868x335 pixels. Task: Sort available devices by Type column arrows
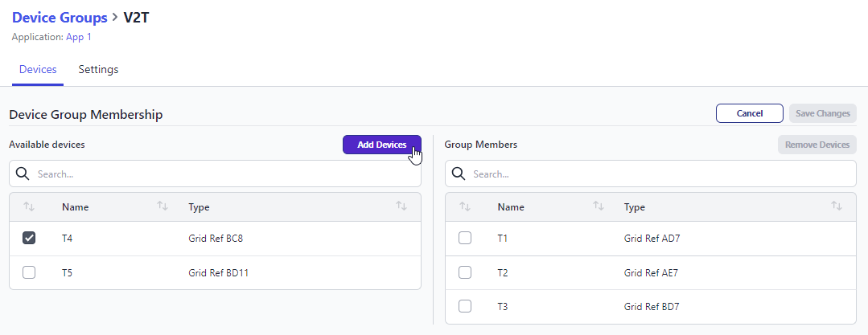[401, 206]
